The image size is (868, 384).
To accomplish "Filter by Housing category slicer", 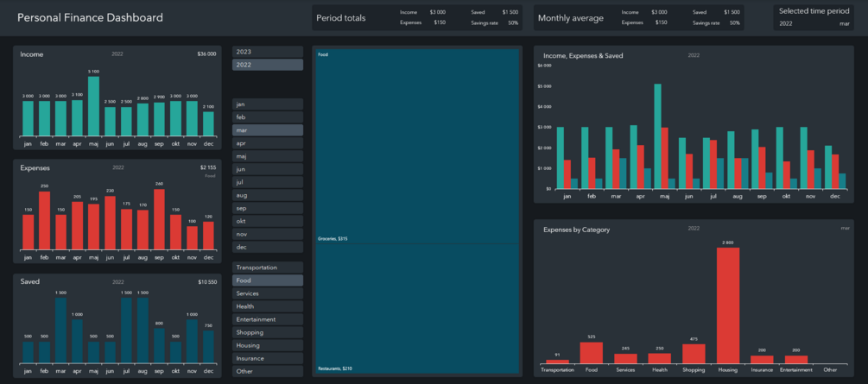I will 268,345.
